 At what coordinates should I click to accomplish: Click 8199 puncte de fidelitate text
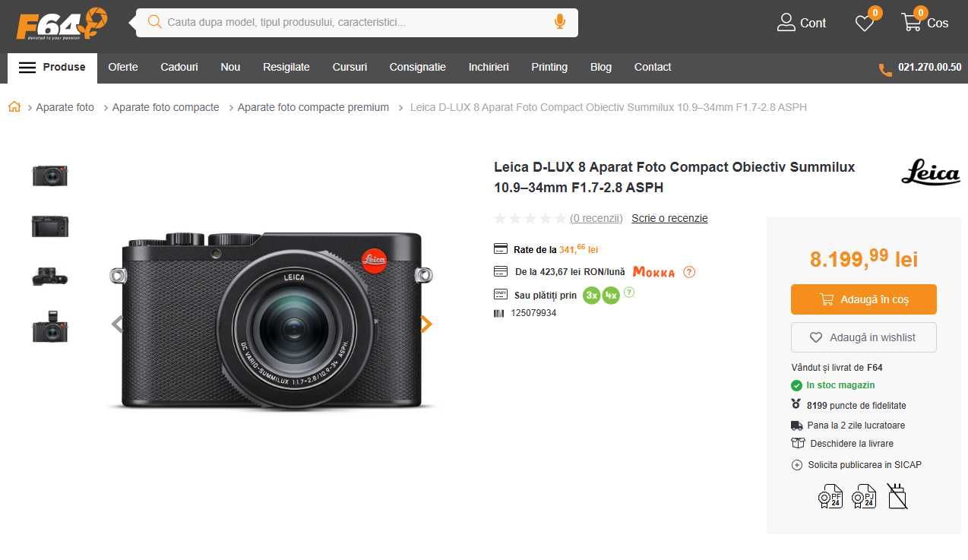[x=856, y=406]
